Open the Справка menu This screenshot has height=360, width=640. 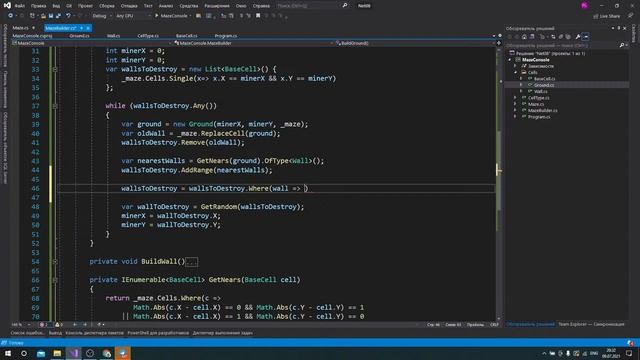pos(261,6)
